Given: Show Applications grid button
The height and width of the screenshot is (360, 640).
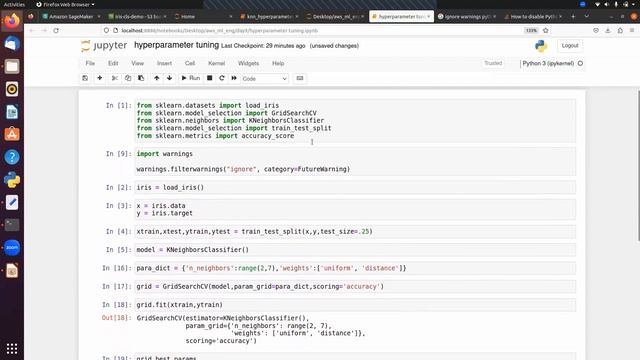Looking at the screenshot, I should pos(12,349).
